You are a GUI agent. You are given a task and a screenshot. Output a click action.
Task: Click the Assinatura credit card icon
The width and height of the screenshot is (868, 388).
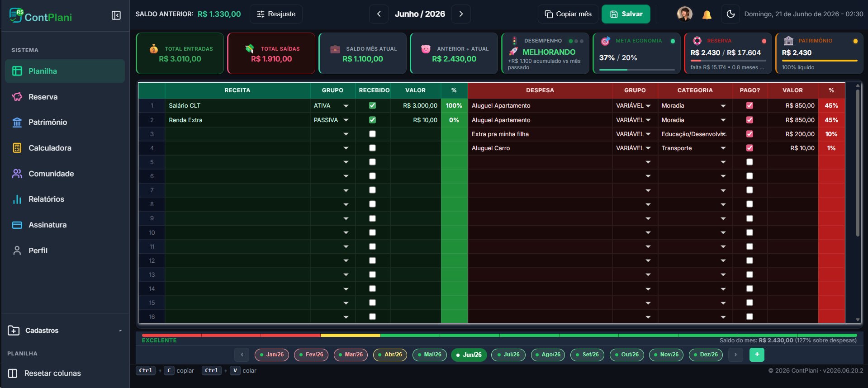coord(17,225)
